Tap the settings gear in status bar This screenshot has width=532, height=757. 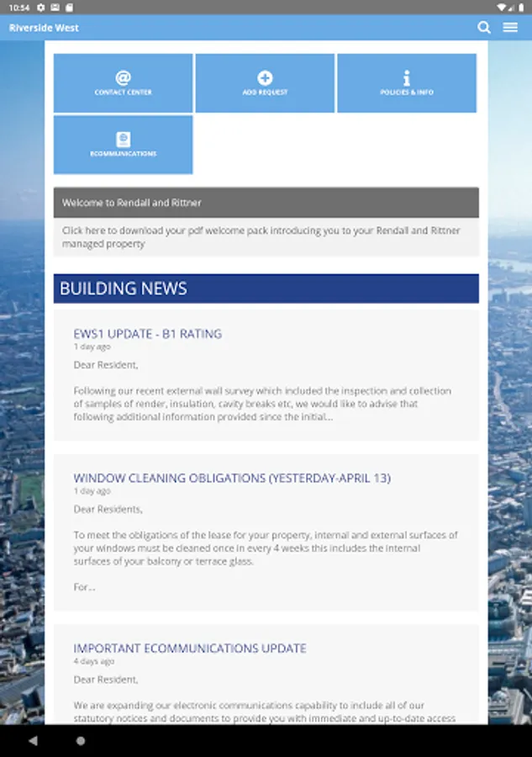coord(41,8)
